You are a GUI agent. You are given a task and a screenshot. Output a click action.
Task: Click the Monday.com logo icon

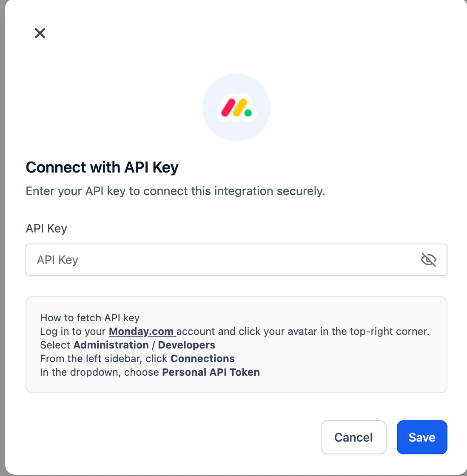point(236,108)
